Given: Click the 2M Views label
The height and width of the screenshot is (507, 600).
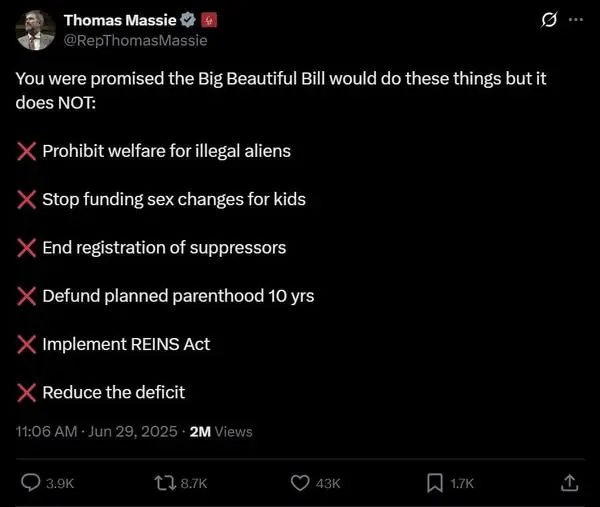Looking at the screenshot, I should 221,432.
